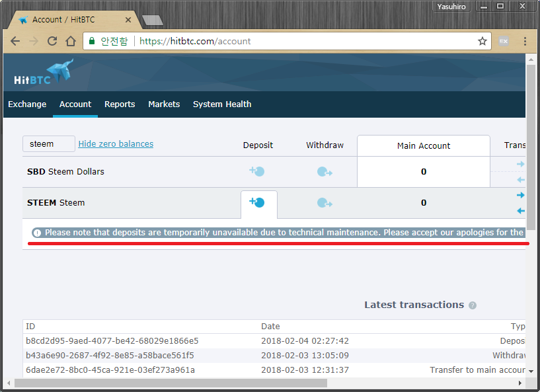Click the Deposit column header
The height and width of the screenshot is (392, 540).
[258, 145]
